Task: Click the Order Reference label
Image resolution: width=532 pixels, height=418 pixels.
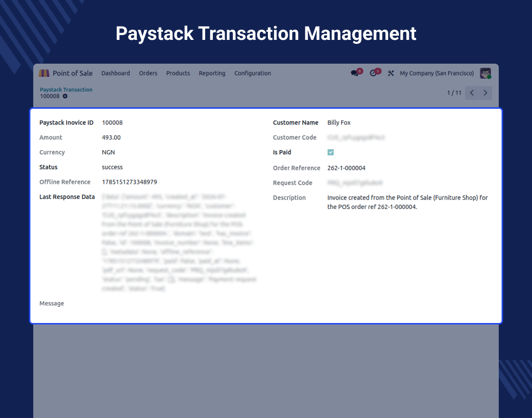Action: [296, 168]
